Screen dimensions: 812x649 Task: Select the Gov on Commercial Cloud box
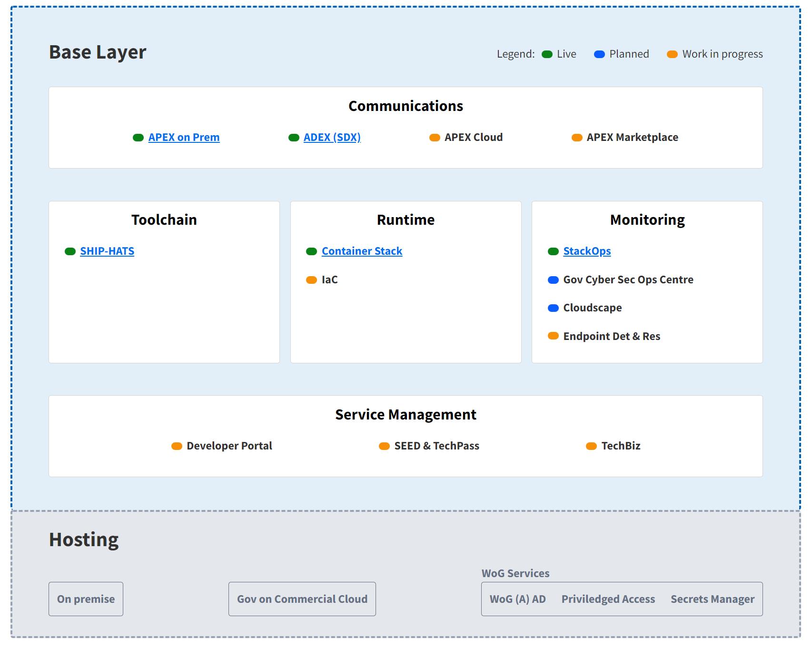[x=302, y=599]
